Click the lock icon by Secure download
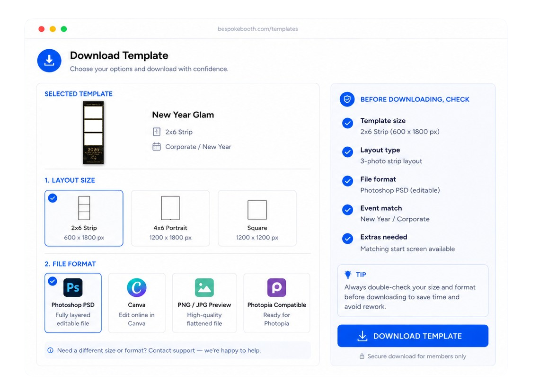The image size is (539, 392). tap(362, 356)
